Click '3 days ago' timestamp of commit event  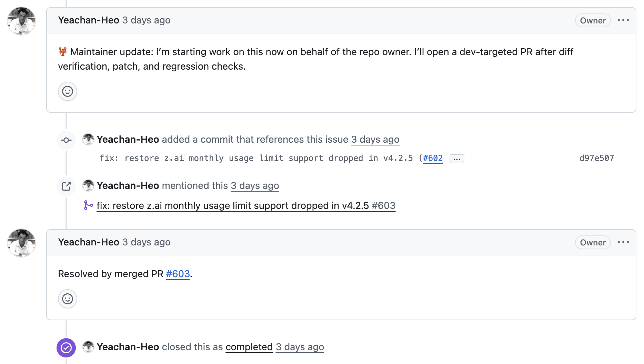[375, 140]
